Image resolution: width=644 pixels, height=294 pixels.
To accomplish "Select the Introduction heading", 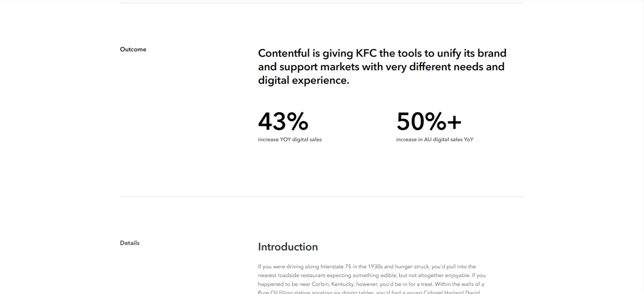I will pos(288,247).
